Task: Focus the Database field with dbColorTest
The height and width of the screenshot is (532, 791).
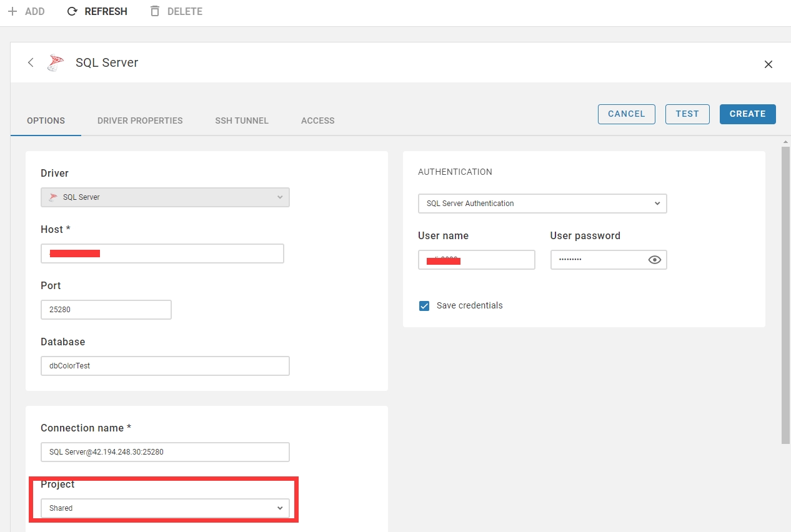Action: 165,366
